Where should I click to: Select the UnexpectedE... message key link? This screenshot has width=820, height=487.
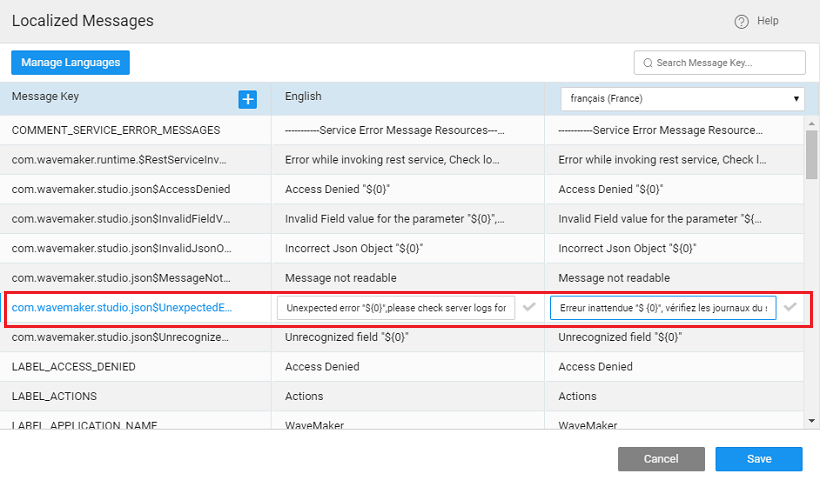click(x=121, y=308)
